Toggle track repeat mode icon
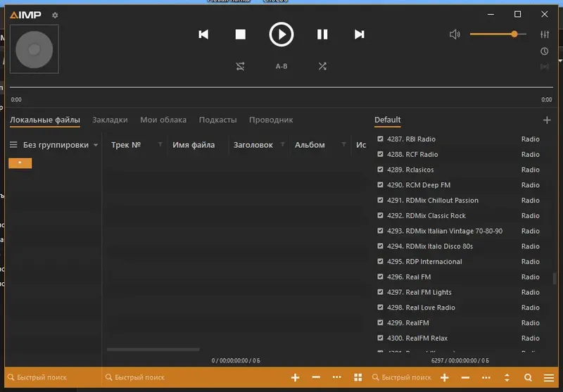The height and width of the screenshot is (392, 563). point(240,66)
